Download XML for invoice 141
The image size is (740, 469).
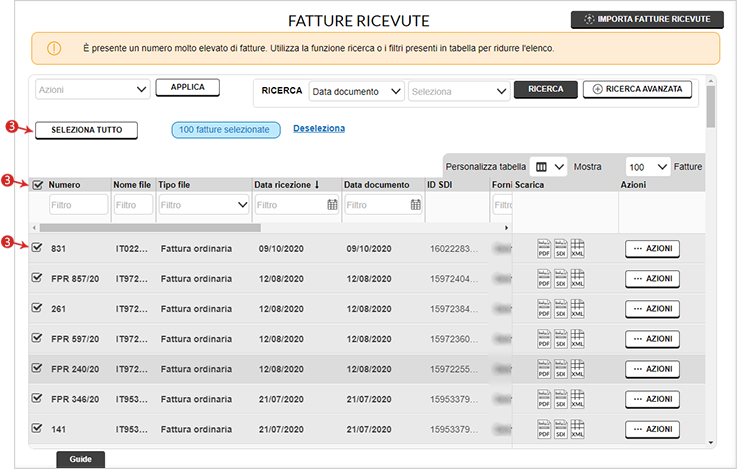pos(577,429)
